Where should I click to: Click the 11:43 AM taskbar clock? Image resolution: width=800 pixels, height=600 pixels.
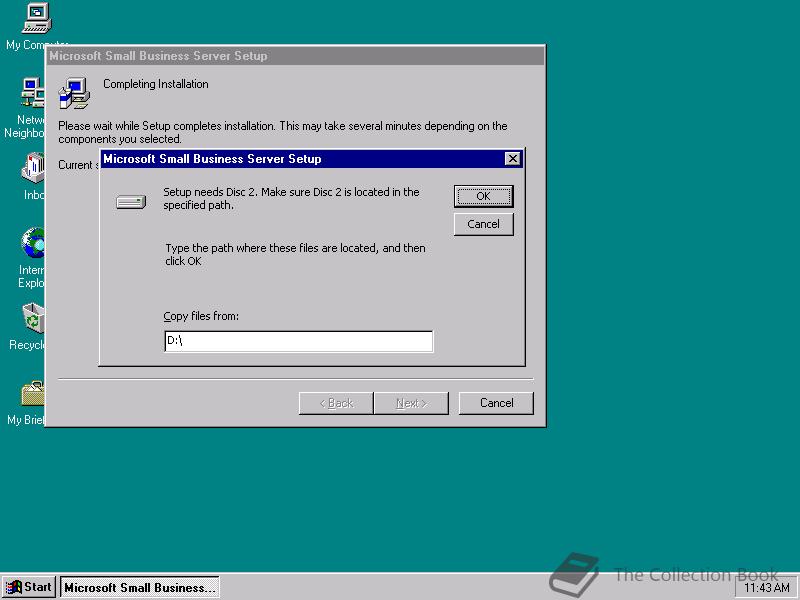767,588
